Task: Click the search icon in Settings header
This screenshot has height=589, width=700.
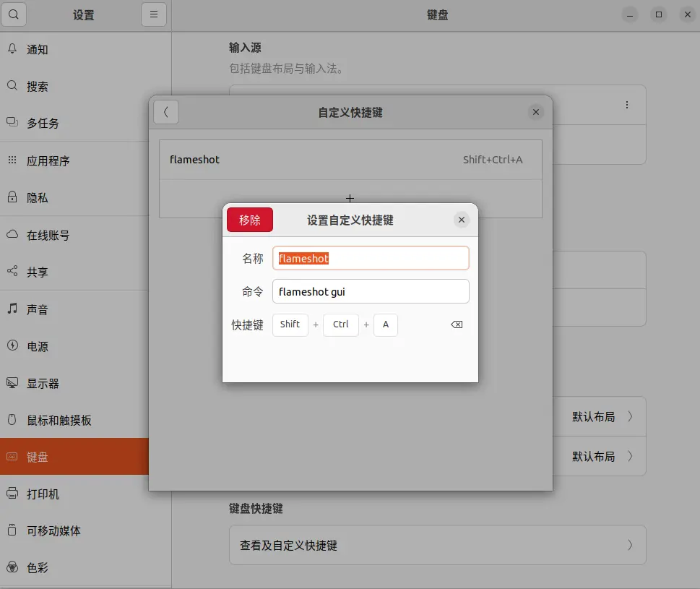Action: pos(14,14)
